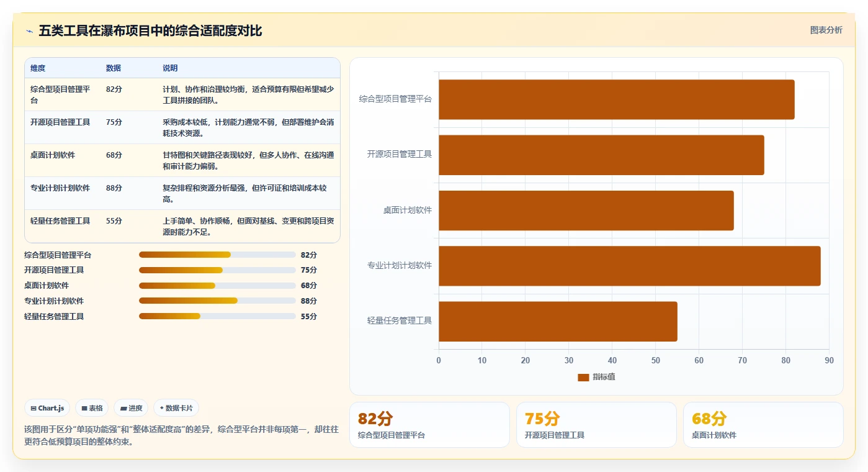Click the description starting 采购成本较低
Viewport: 868px width, 472px height.
pos(248,127)
